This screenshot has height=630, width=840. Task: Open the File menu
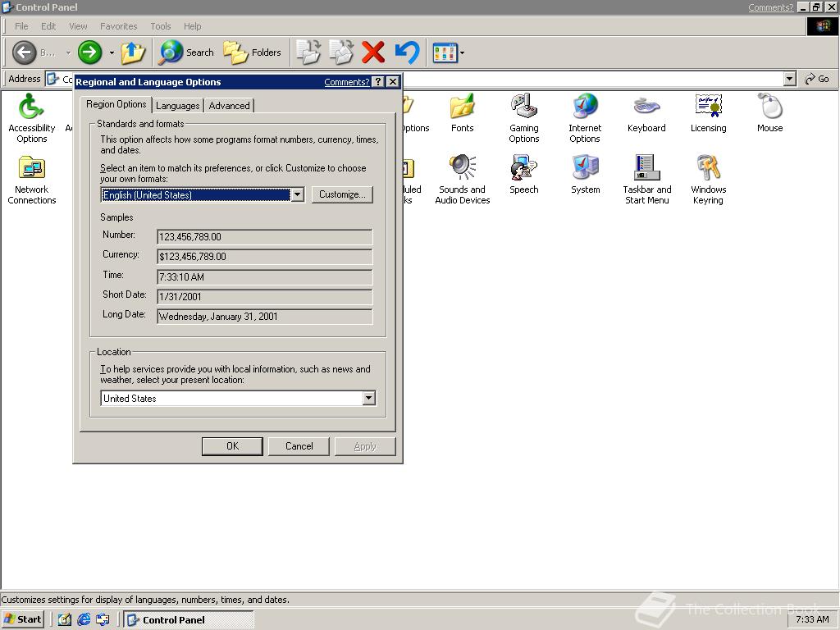[21, 26]
